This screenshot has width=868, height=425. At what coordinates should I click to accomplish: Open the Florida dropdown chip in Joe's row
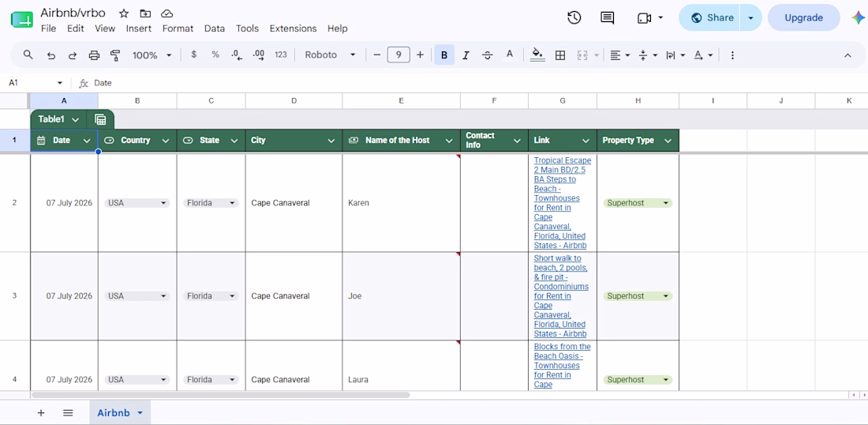point(211,296)
